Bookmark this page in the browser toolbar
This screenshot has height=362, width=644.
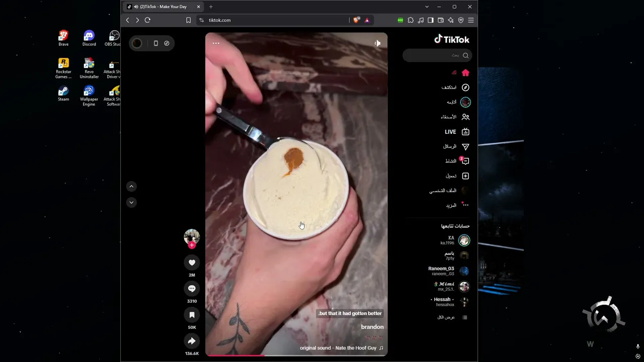(x=188, y=20)
